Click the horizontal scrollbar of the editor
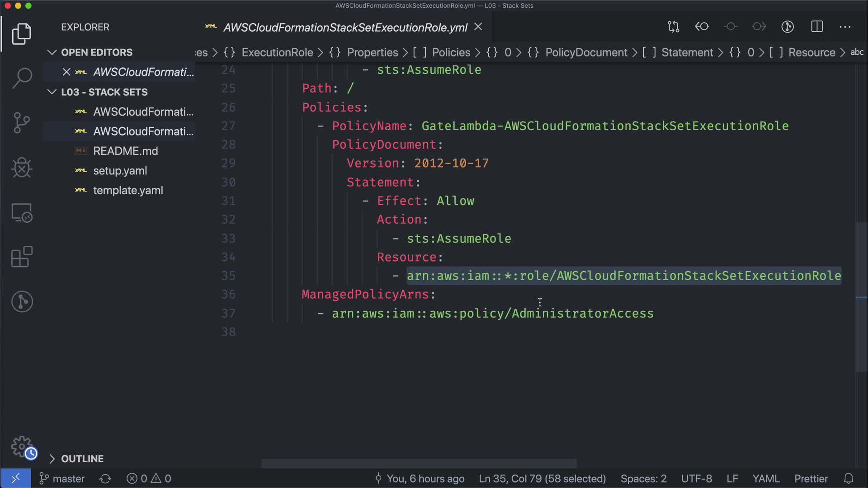The height and width of the screenshot is (488, 868). tap(419, 464)
